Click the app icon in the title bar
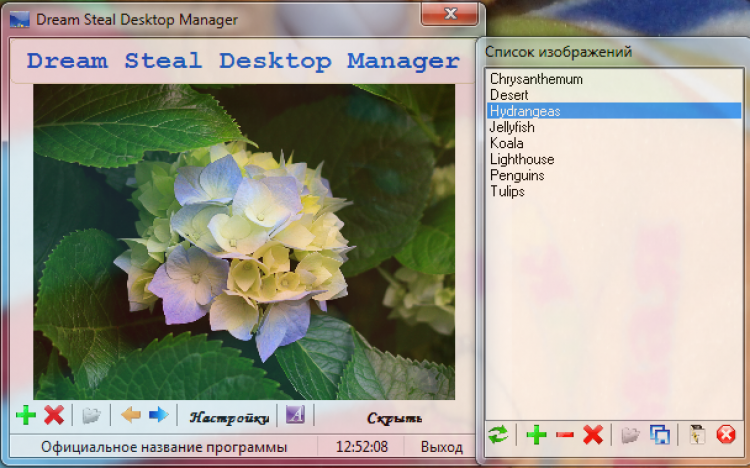 (20, 20)
